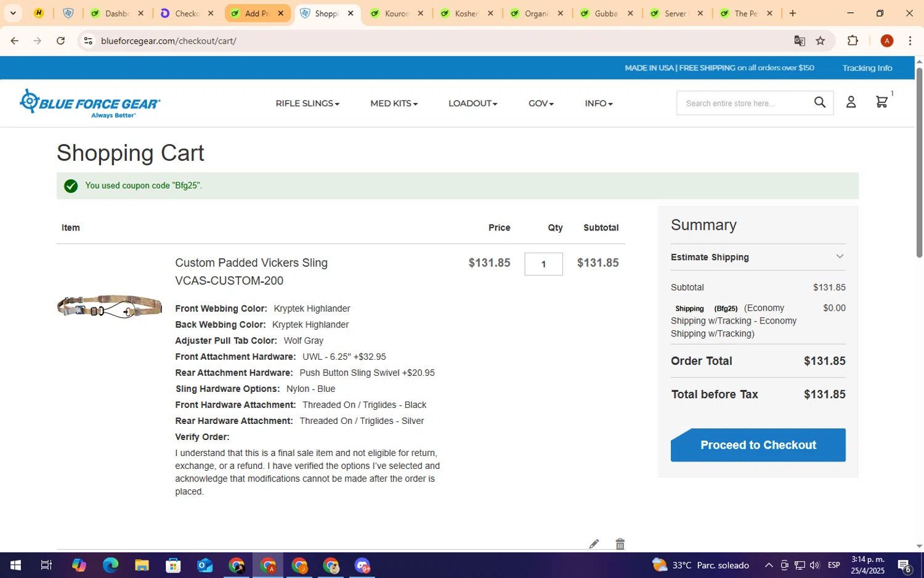Open INFO dropdown menu
The height and width of the screenshot is (578, 924).
click(599, 104)
